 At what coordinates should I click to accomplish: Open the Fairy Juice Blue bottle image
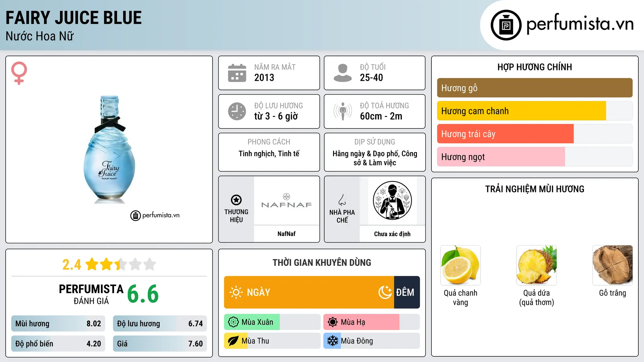point(109,149)
